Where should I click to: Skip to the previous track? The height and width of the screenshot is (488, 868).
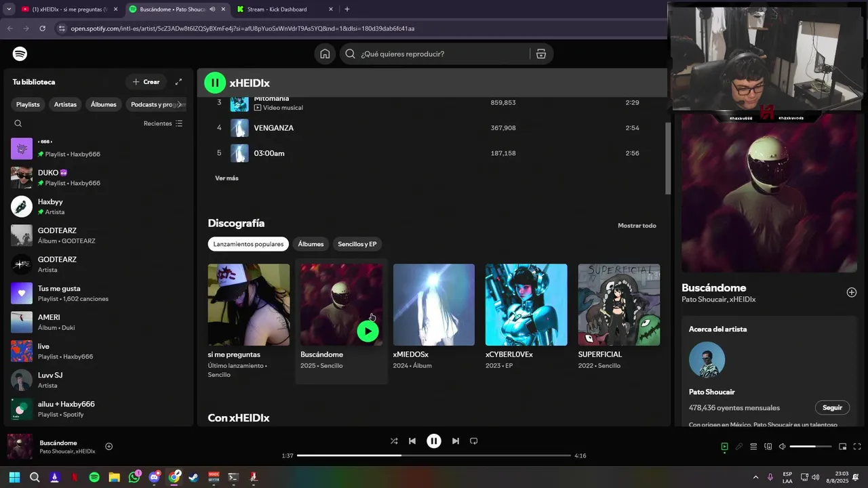tap(412, 441)
